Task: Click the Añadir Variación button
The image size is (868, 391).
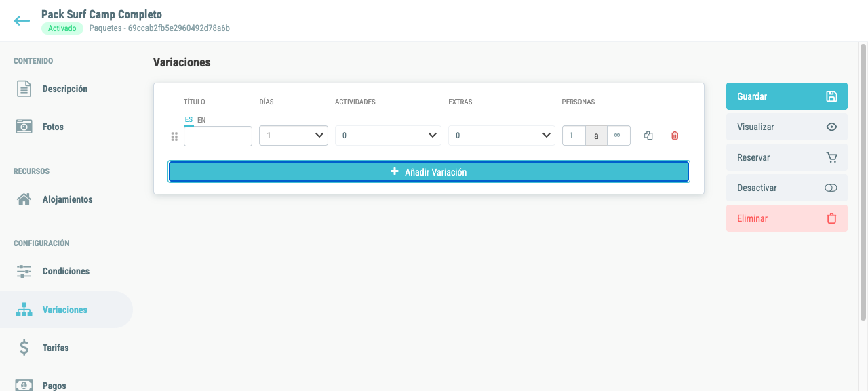Action: pos(429,172)
